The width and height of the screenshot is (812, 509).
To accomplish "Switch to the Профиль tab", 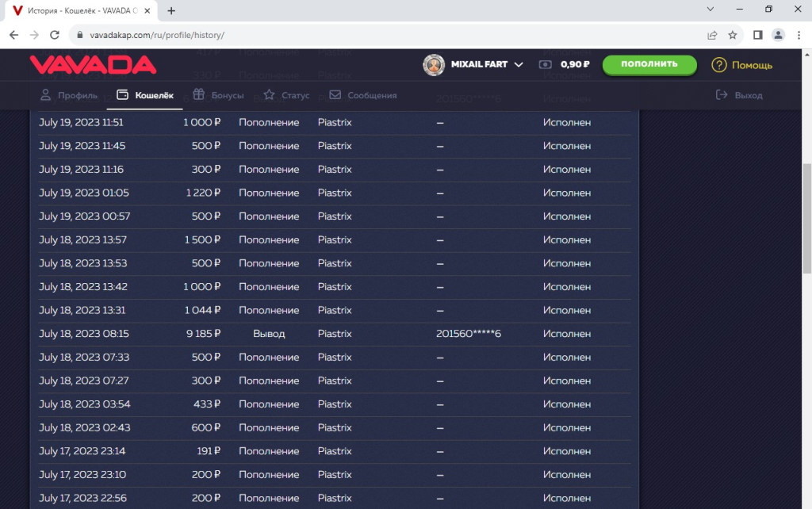I will tap(69, 95).
